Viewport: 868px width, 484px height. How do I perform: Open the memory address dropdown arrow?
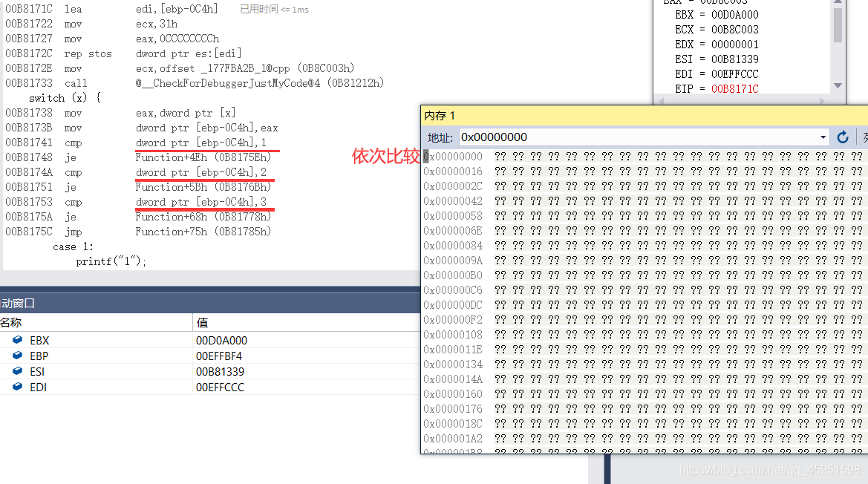tap(823, 137)
